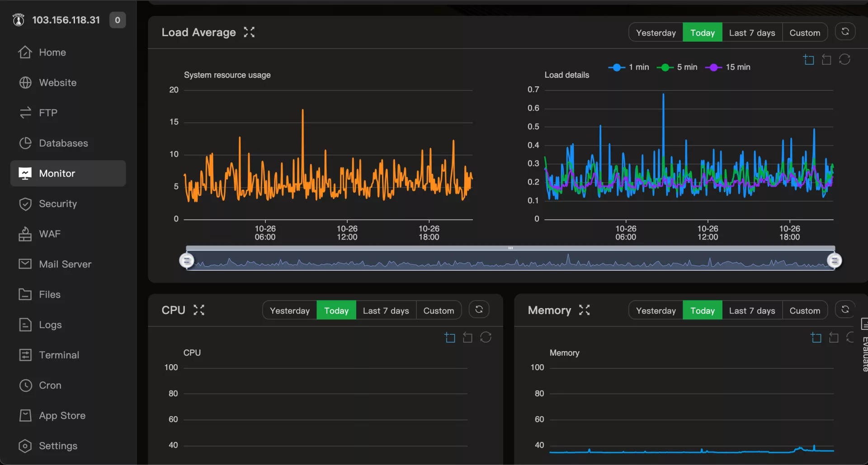Choose Custom range for CPU
Image resolution: width=868 pixels, height=465 pixels.
click(x=439, y=310)
